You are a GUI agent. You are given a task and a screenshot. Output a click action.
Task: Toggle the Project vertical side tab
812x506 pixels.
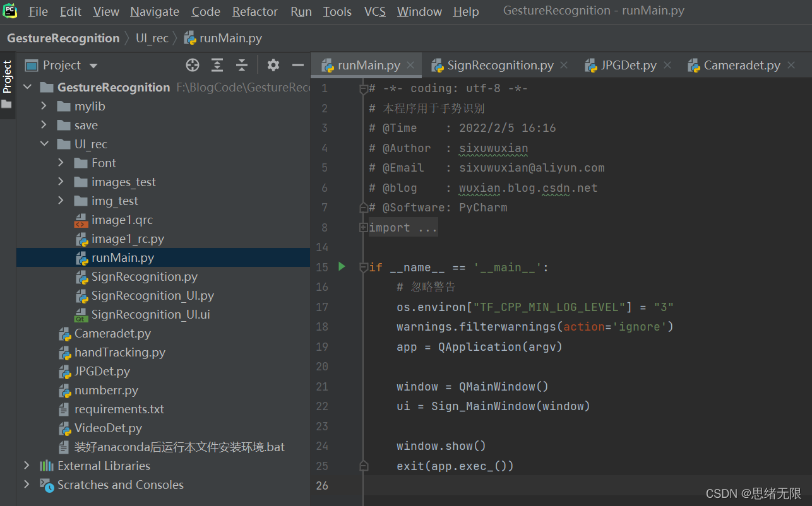pyautogui.click(x=8, y=77)
